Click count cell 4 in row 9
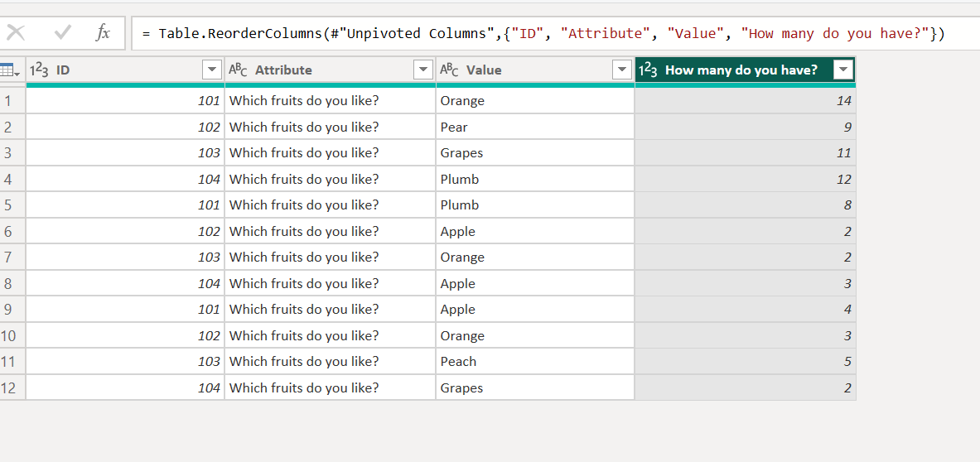This screenshot has height=462, width=980. (x=745, y=310)
